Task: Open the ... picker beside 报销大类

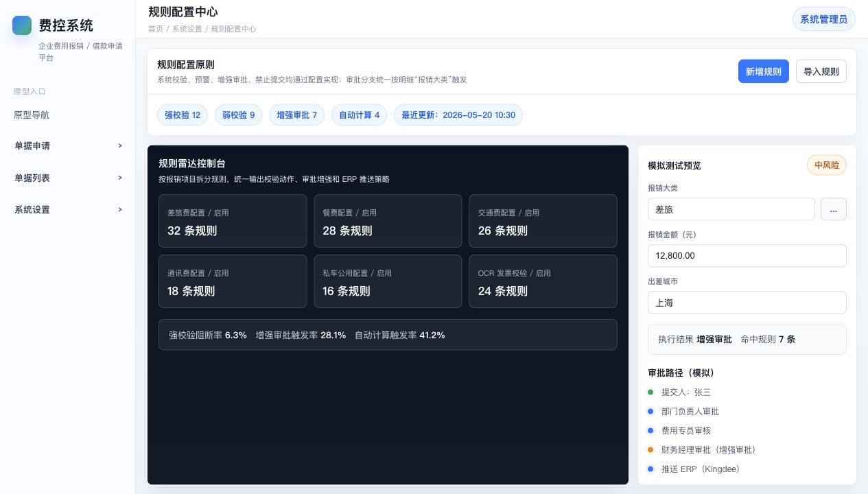Action: point(834,209)
